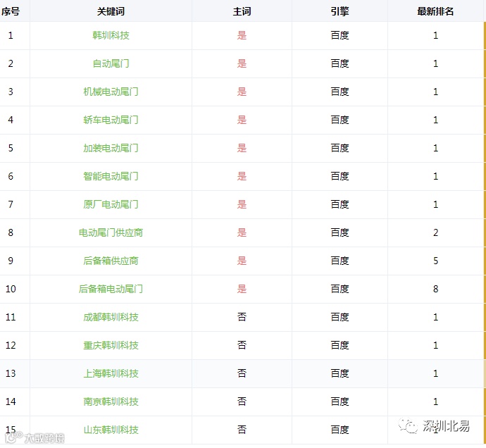
Task: Open keyword link 南京韩圳科技
Action: tap(111, 402)
